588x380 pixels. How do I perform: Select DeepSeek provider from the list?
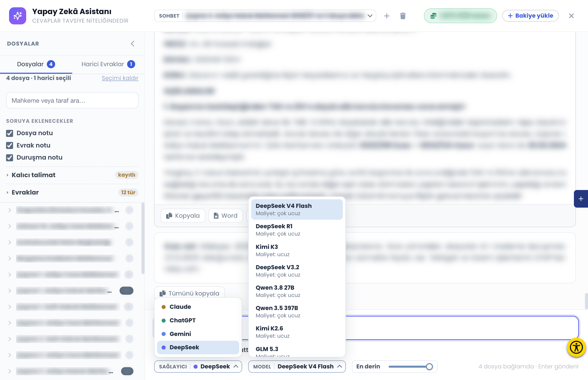click(198, 348)
